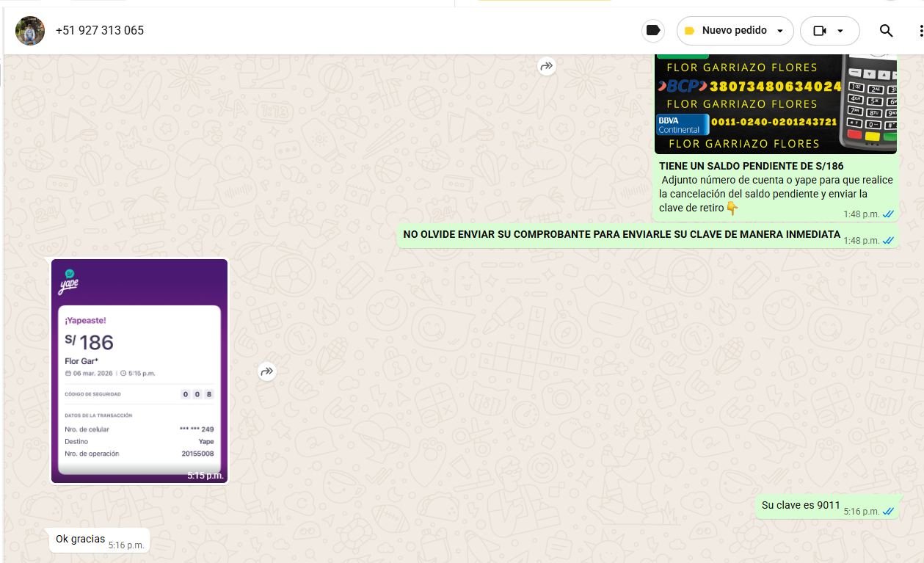
Task: Click the Nuevo pedido label text
Action: pyautogui.click(x=734, y=31)
